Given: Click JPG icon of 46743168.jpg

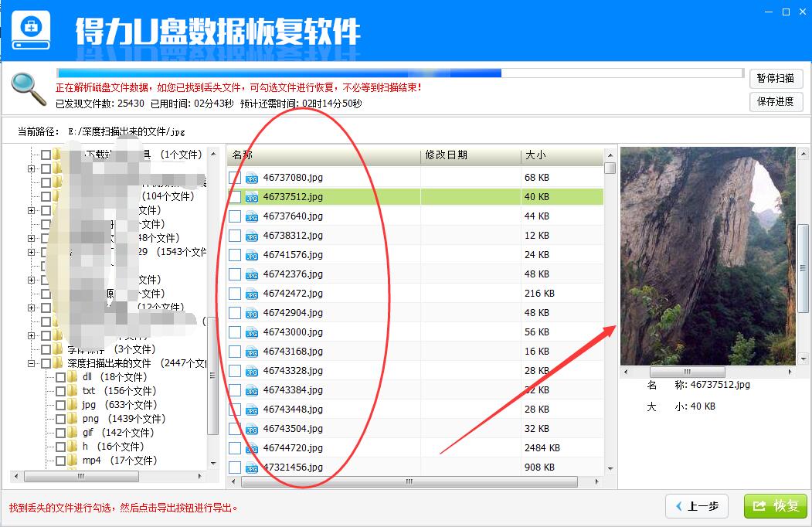Looking at the screenshot, I should point(252,352).
